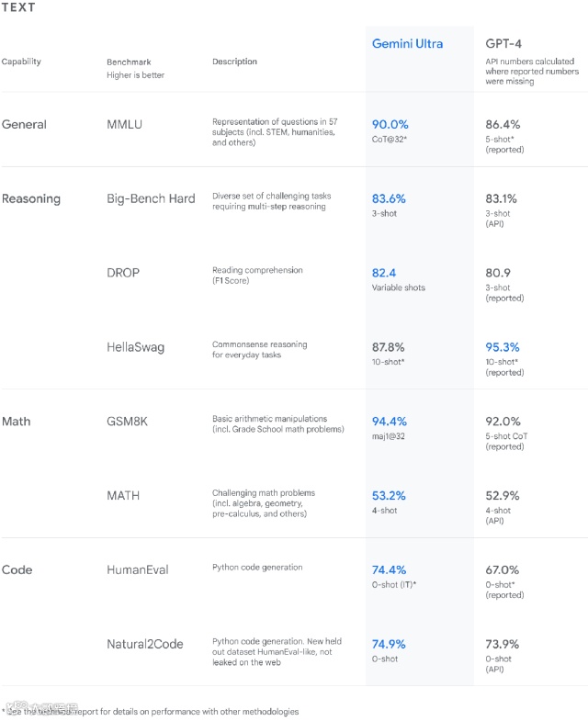
Task: Click the 90.0% Gemini MMLU score
Action: (390, 124)
